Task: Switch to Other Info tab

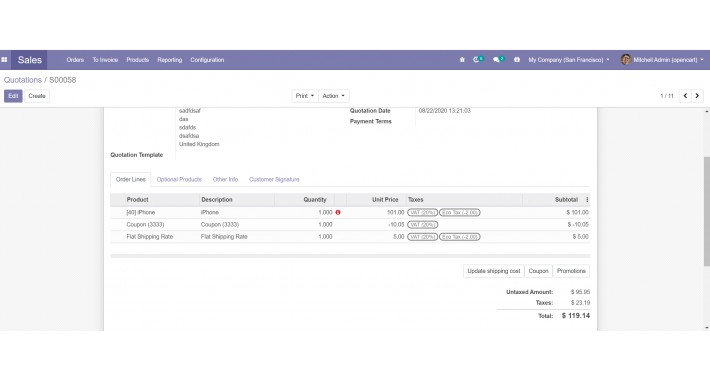Action: [x=225, y=179]
